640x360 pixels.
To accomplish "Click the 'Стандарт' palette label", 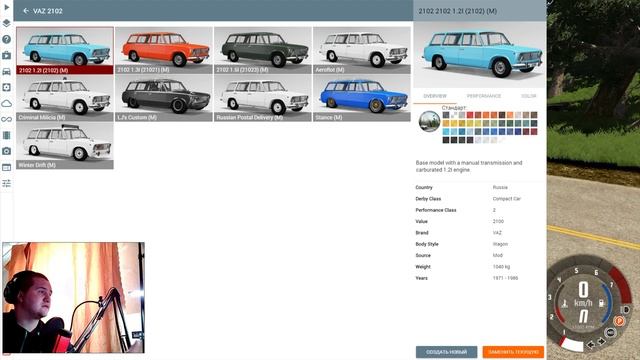I will [x=453, y=108].
